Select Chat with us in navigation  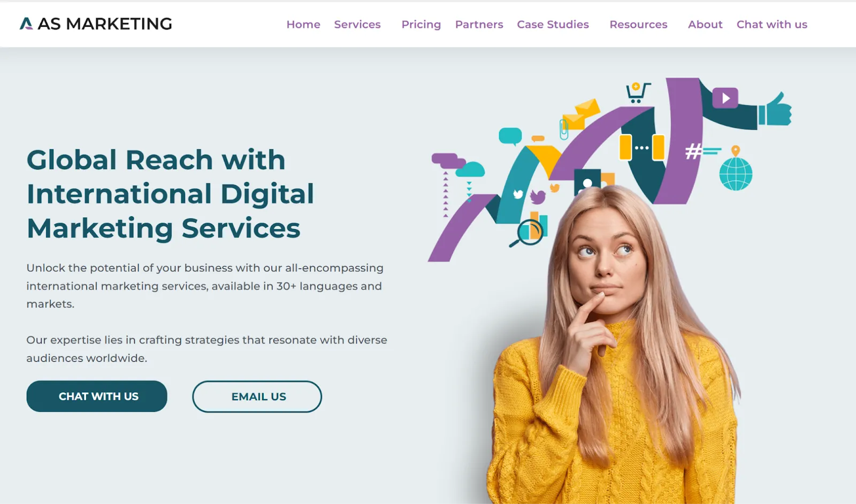coord(771,24)
